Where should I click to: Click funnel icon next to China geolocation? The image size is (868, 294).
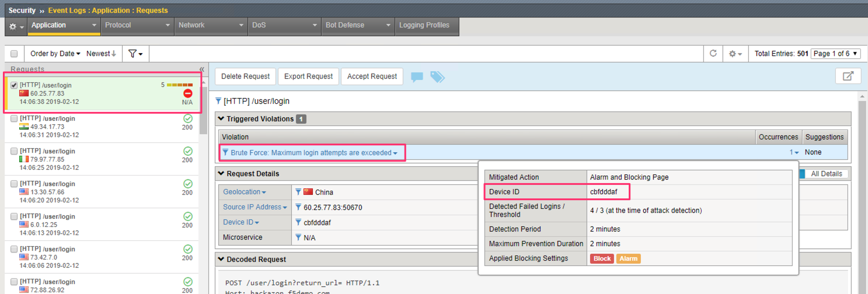(298, 192)
